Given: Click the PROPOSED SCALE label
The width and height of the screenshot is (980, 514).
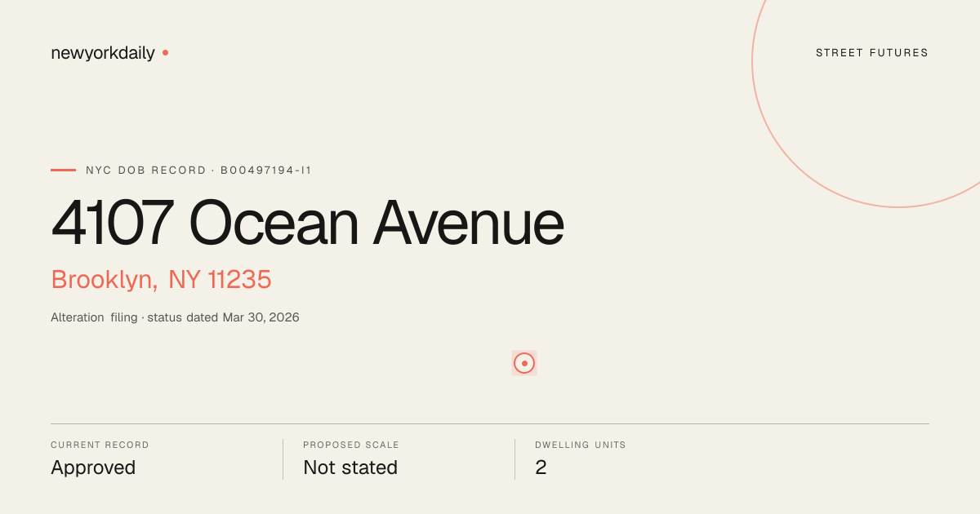Looking at the screenshot, I should click(x=351, y=445).
